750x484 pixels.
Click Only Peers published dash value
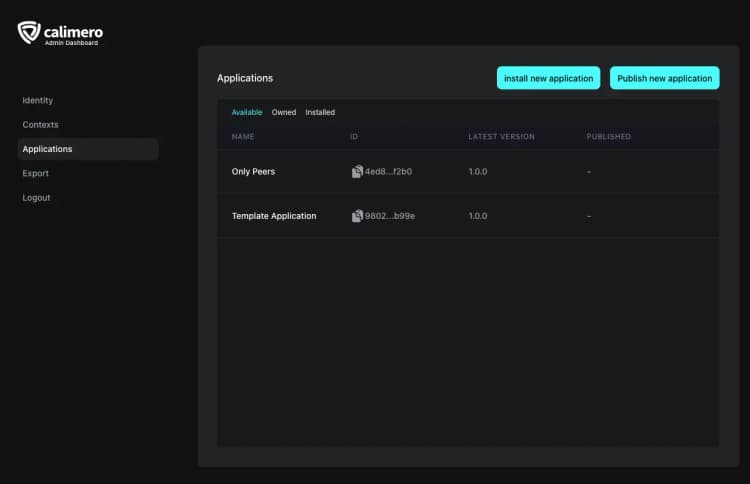click(589, 172)
